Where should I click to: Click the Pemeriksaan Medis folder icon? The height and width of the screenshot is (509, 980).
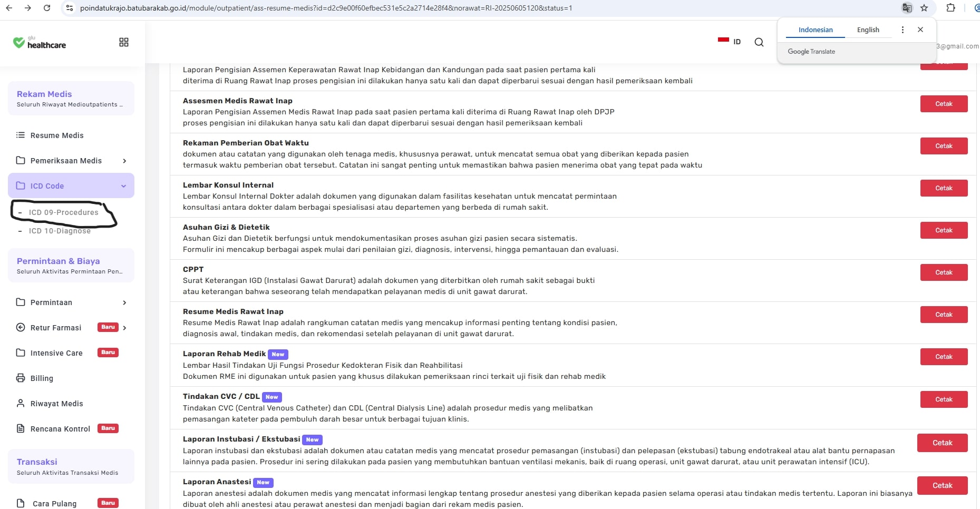click(21, 160)
